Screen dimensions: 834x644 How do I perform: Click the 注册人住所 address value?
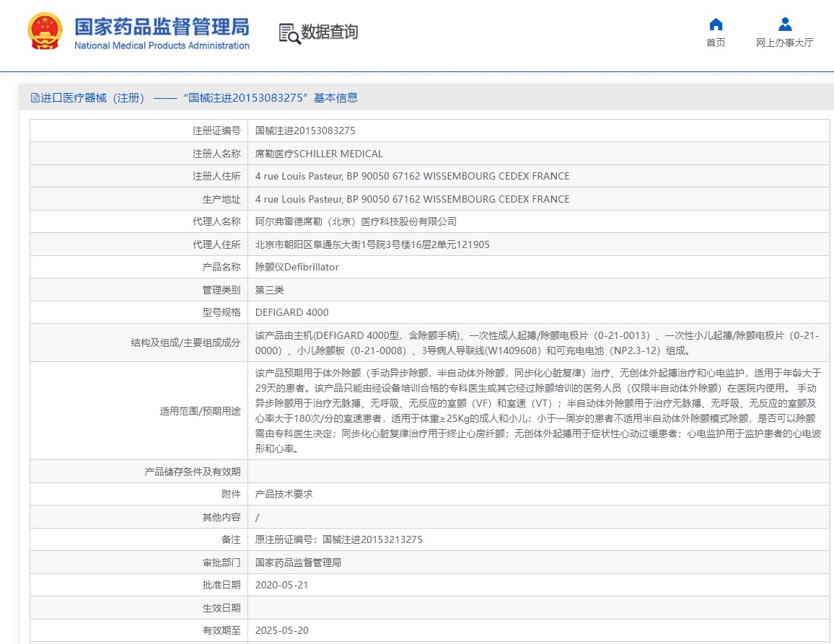[x=412, y=176]
